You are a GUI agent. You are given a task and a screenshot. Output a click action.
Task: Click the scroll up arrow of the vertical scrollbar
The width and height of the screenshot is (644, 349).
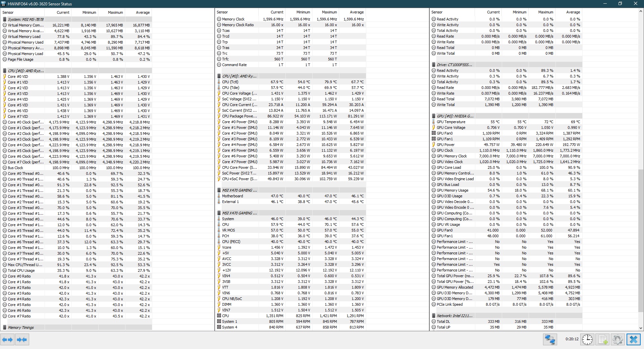pyautogui.click(x=641, y=11)
